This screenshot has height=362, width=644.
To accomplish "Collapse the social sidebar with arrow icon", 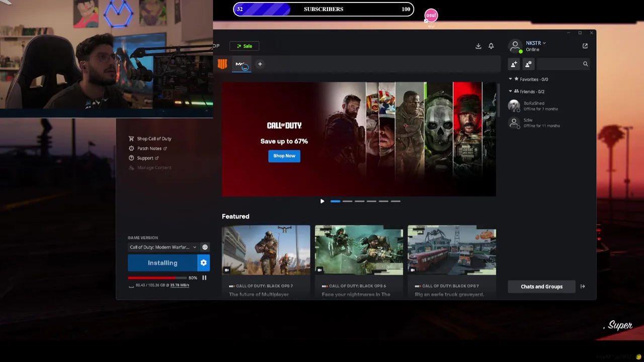I will [583, 287].
